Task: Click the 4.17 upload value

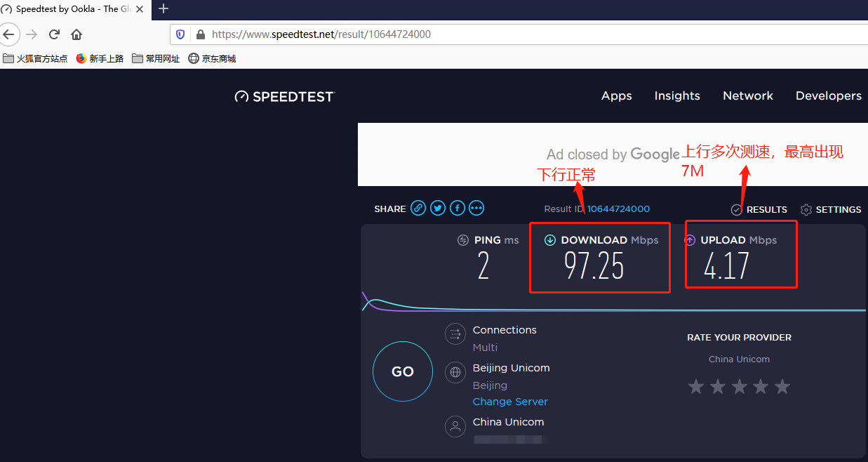Action: pyautogui.click(x=727, y=266)
